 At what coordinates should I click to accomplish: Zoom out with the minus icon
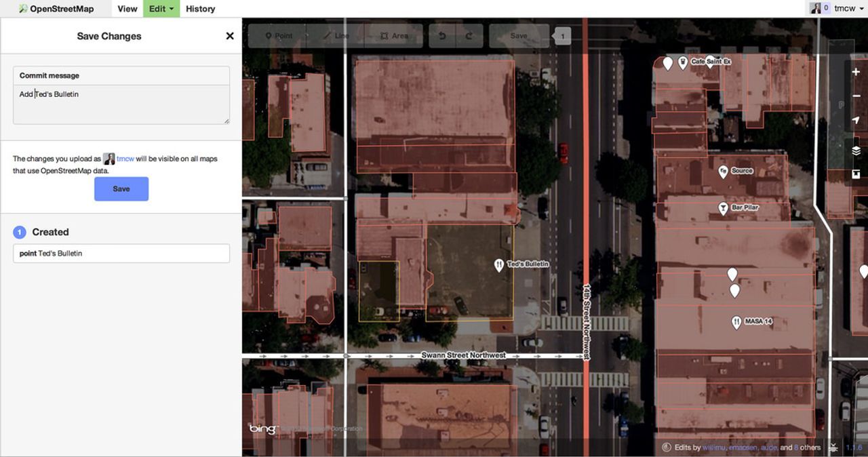pyautogui.click(x=856, y=96)
